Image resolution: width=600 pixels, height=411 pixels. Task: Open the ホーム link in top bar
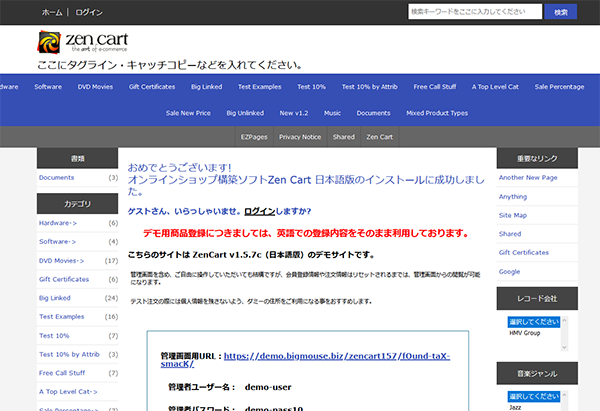click(52, 13)
